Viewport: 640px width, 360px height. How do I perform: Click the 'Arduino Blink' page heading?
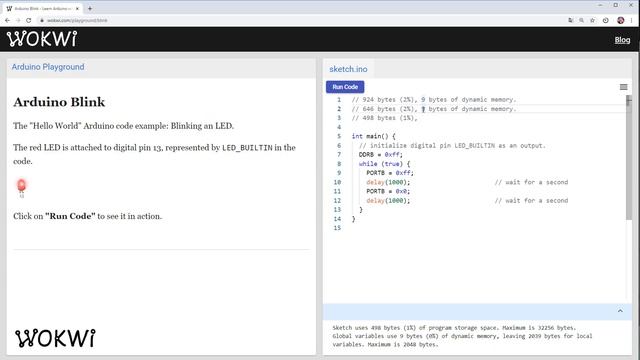tap(59, 102)
